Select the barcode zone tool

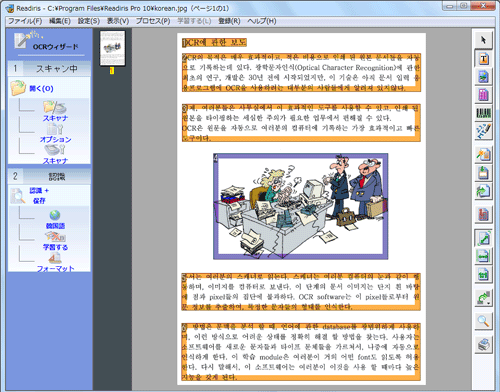[x=483, y=113]
